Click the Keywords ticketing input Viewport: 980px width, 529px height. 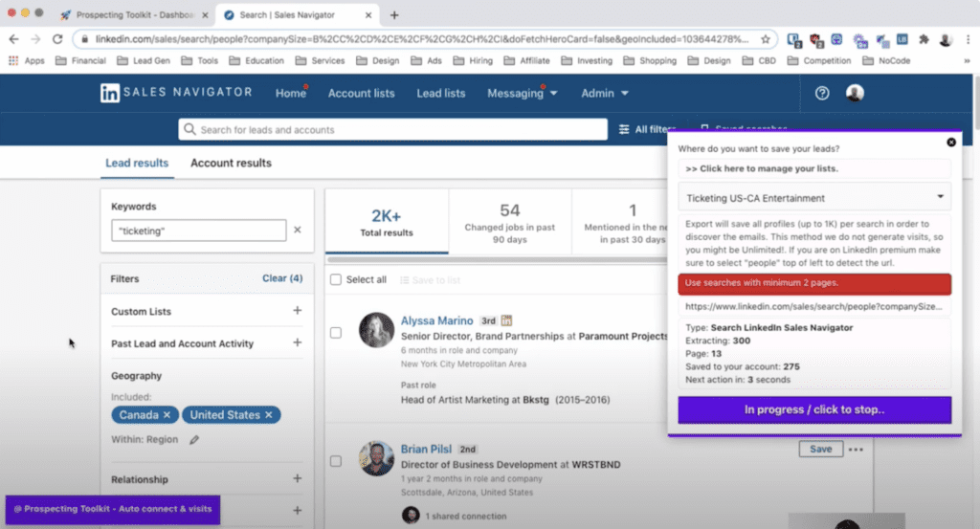point(199,231)
